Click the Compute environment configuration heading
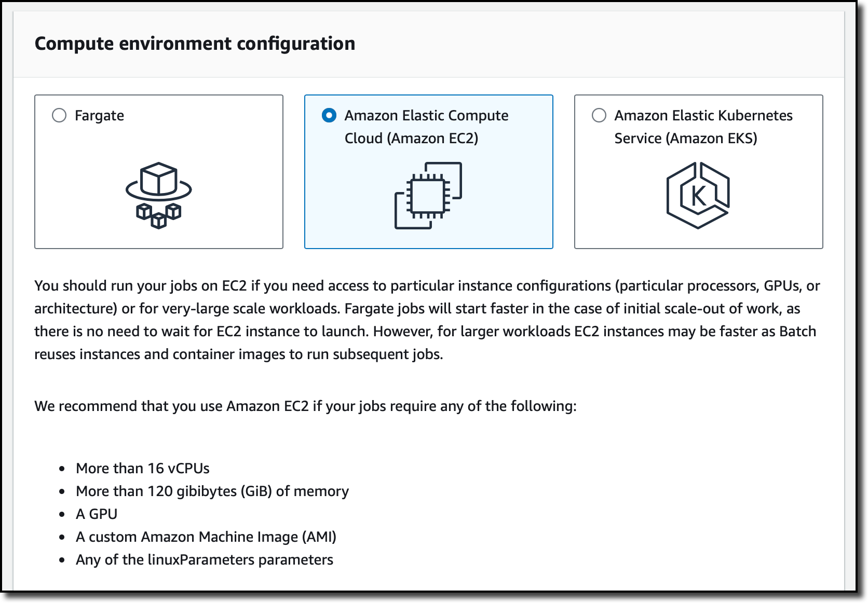The width and height of the screenshot is (868, 603). click(x=195, y=44)
